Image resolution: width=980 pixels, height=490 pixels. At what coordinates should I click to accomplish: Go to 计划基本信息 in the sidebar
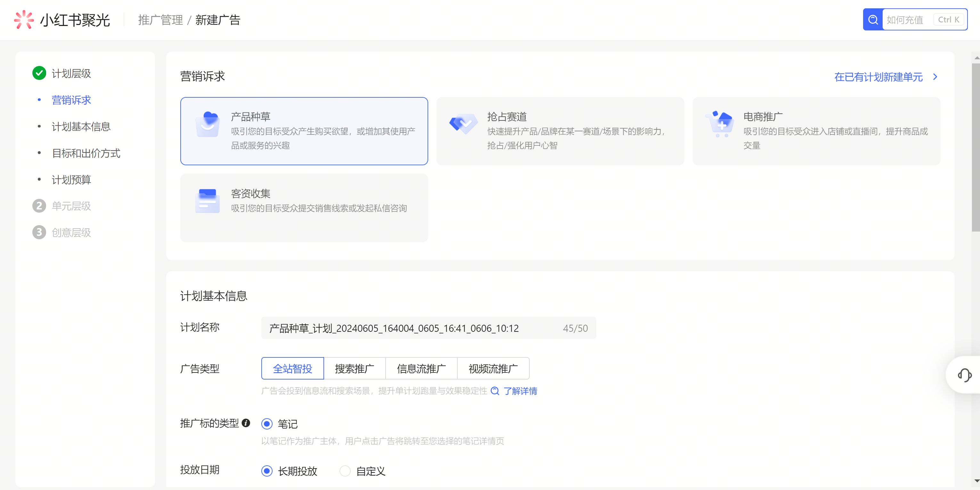pyautogui.click(x=81, y=126)
